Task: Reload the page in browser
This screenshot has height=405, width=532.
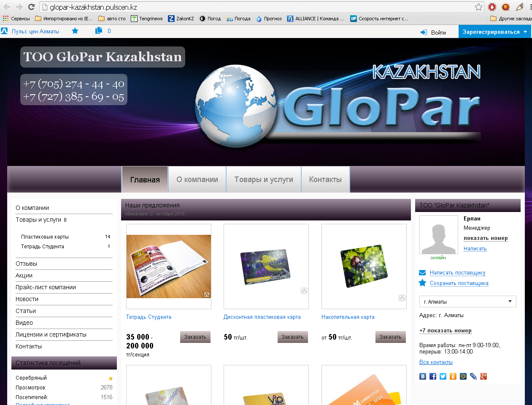Action: tap(31, 7)
